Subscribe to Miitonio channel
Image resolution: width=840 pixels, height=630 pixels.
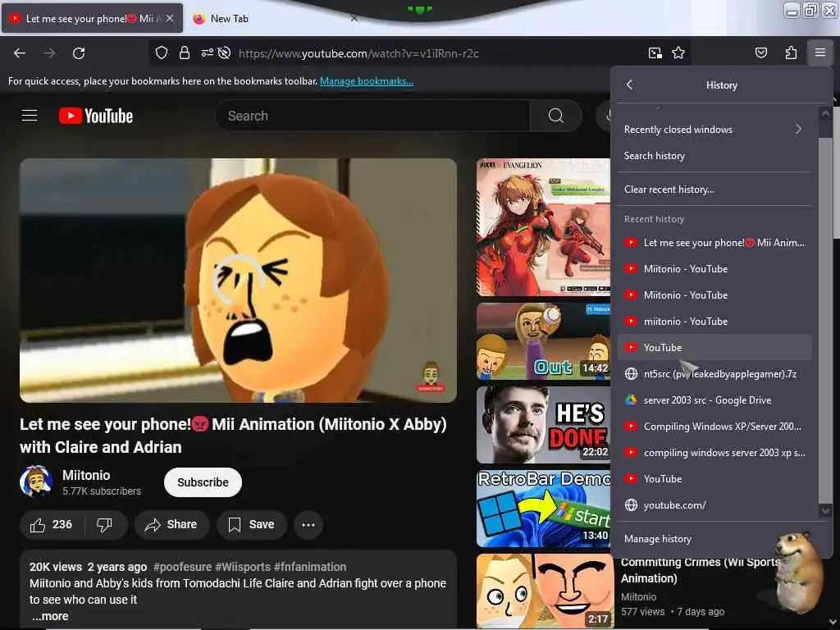pos(203,482)
